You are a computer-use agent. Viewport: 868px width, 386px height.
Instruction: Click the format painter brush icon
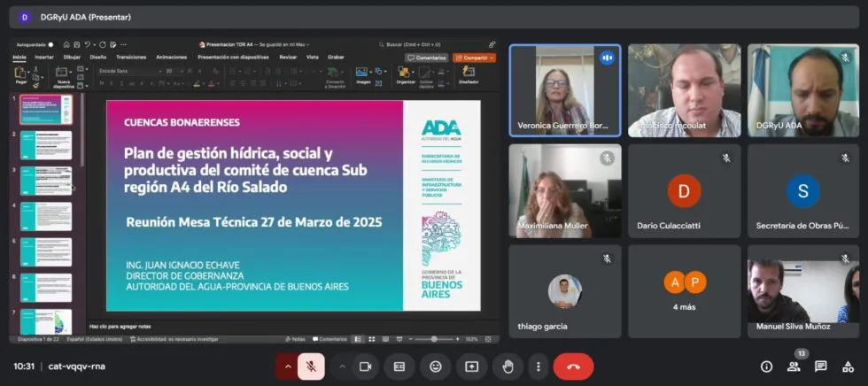(36, 85)
